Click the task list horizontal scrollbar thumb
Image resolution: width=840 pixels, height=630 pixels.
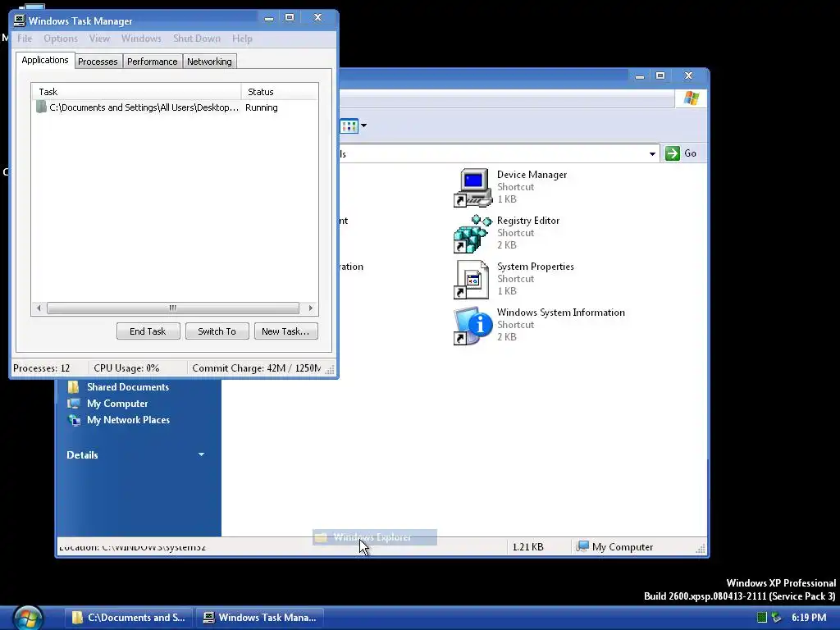[172, 308]
